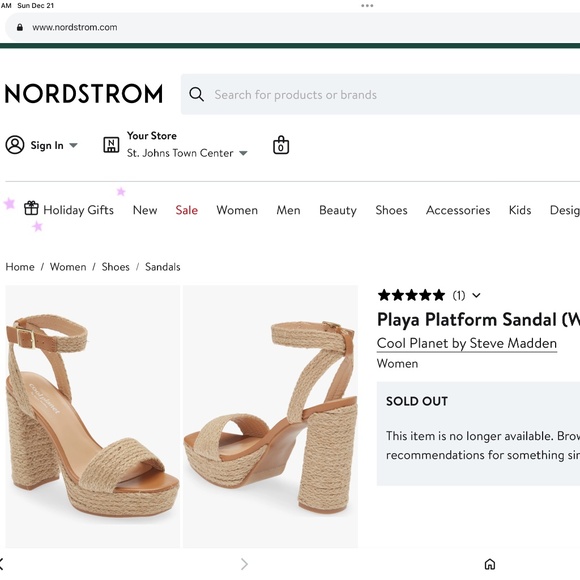580x580 pixels.
Task: Open the Kids menu
Action: (520, 210)
